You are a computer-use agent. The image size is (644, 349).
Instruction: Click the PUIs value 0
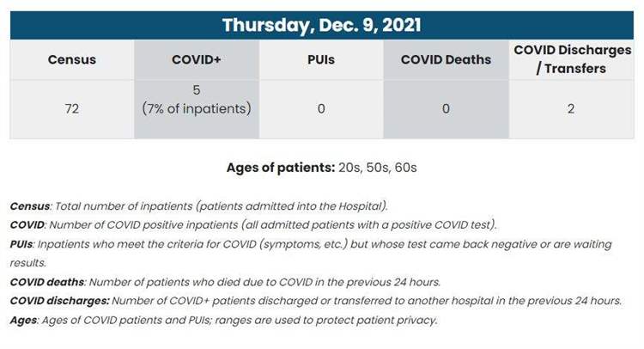pos(321,109)
